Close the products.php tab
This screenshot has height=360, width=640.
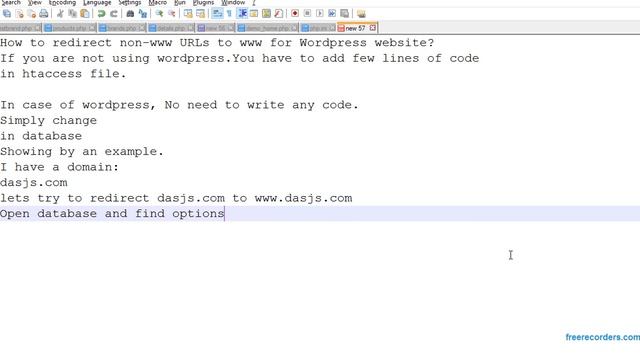pos(92,28)
